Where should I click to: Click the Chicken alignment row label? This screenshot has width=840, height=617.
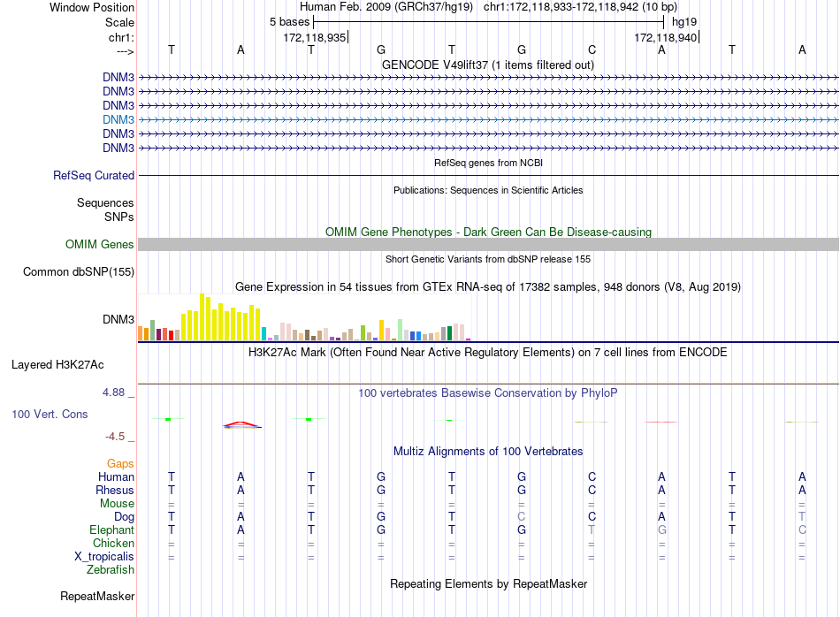pos(113,543)
